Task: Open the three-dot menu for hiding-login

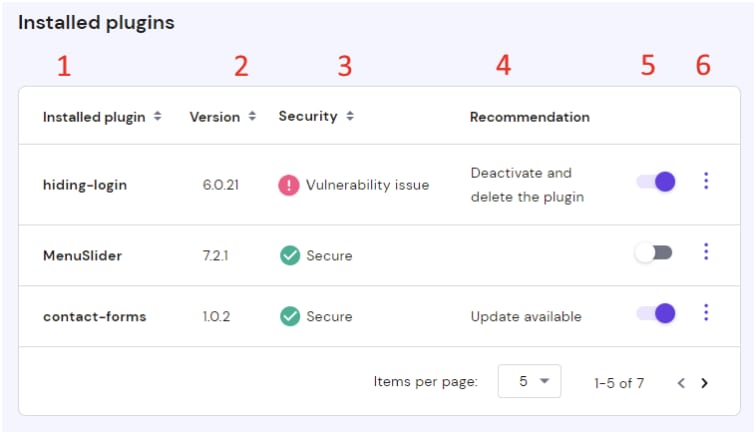Action: click(x=706, y=181)
